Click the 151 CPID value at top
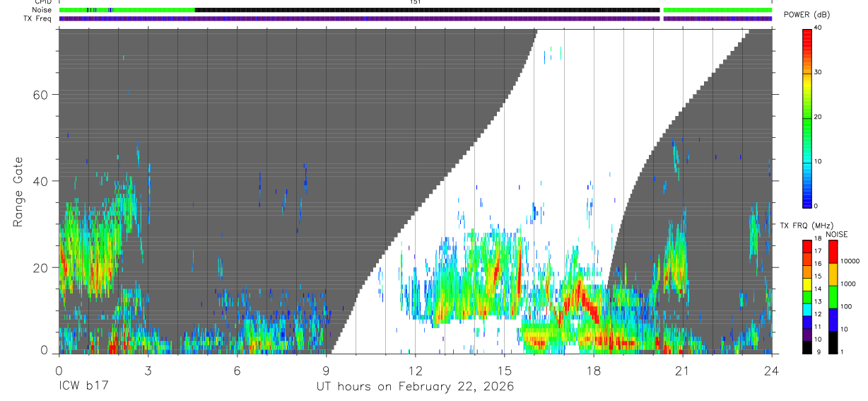Image resolution: width=868 pixels, height=401 pixels. click(x=415, y=2)
